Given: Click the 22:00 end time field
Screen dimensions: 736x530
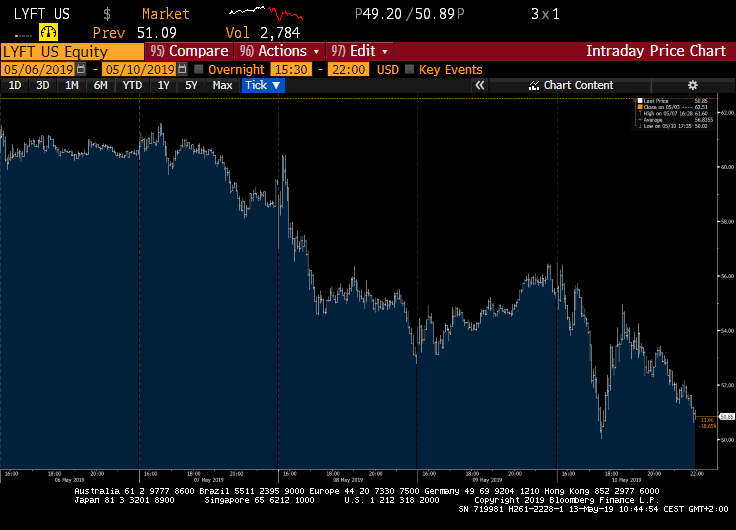Looking at the screenshot, I should (x=349, y=69).
